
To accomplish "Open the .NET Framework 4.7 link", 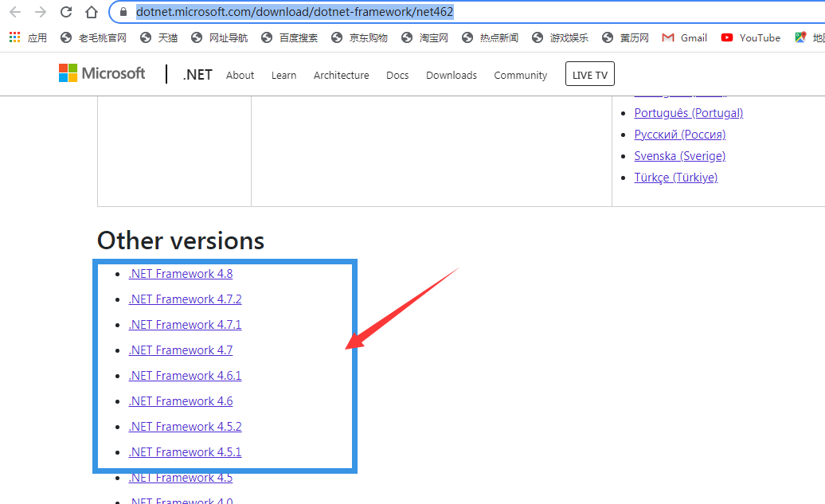I will tap(181, 350).
